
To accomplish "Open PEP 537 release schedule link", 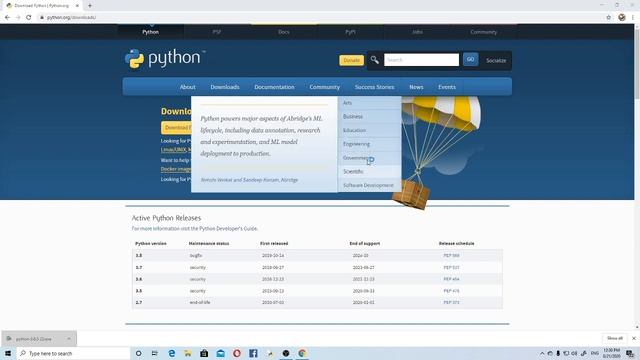I will (x=451, y=267).
